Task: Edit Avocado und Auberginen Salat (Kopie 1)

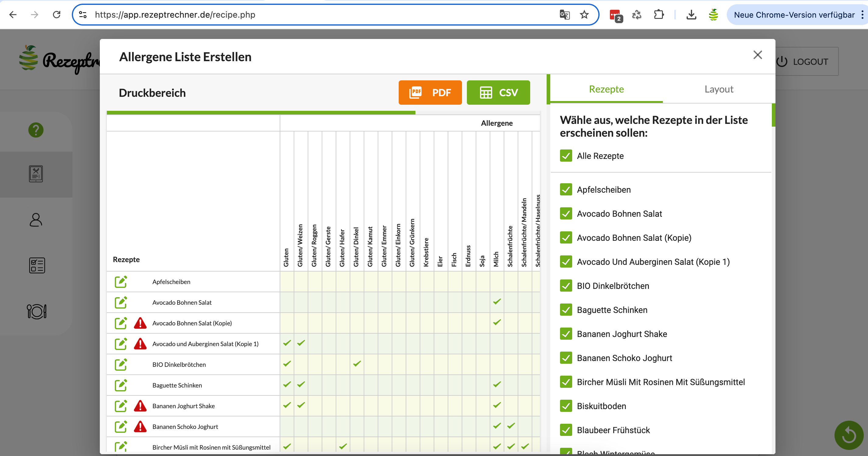Action: pos(121,344)
